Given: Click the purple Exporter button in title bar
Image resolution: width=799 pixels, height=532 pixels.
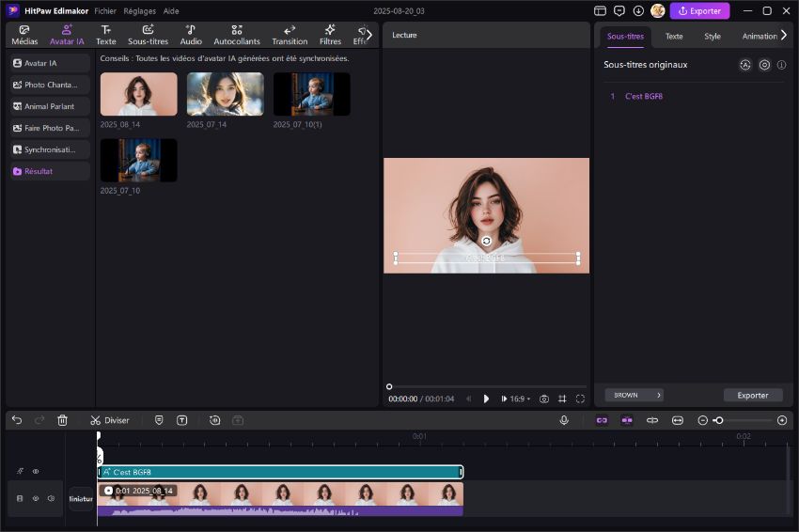Looking at the screenshot, I should tap(699, 11).
